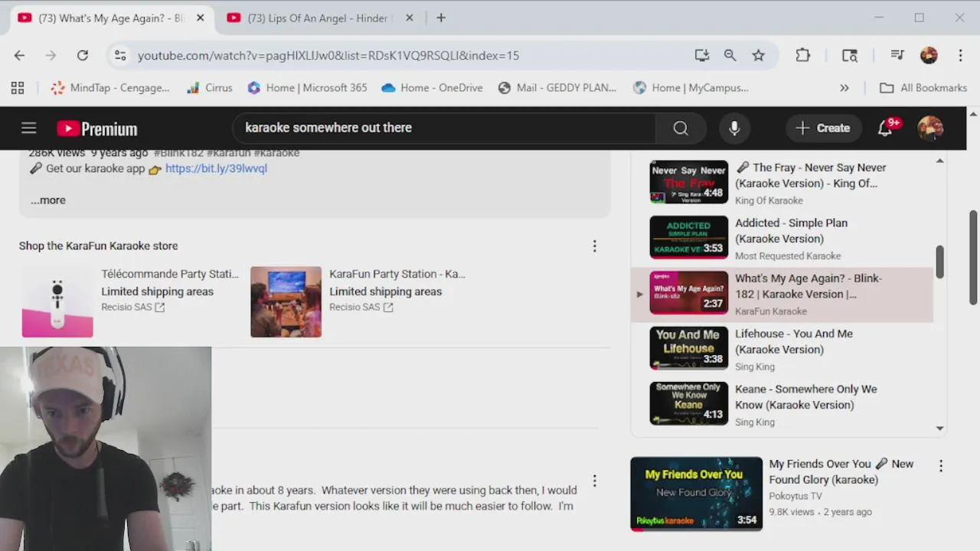980x551 pixels.
Task: Switch to What's My Age Again tab
Action: click(112, 18)
